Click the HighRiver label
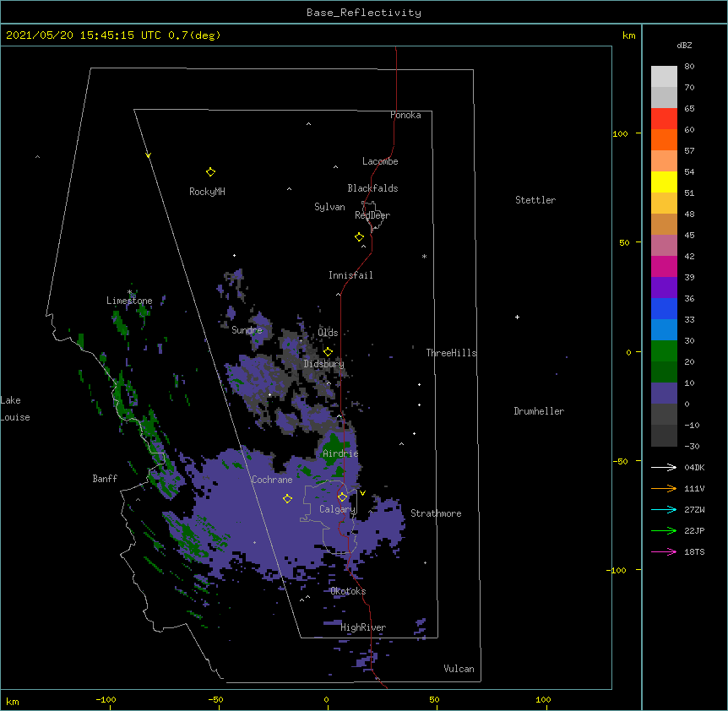Viewport: 728px width, 711px height. click(x=363, y=627)
